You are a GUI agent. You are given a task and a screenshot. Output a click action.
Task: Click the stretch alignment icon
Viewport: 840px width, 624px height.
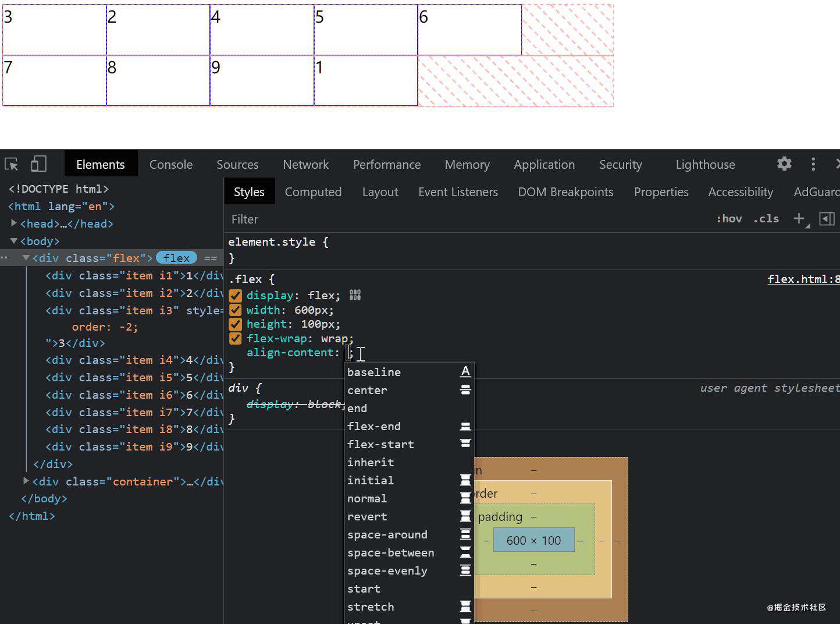465,607
